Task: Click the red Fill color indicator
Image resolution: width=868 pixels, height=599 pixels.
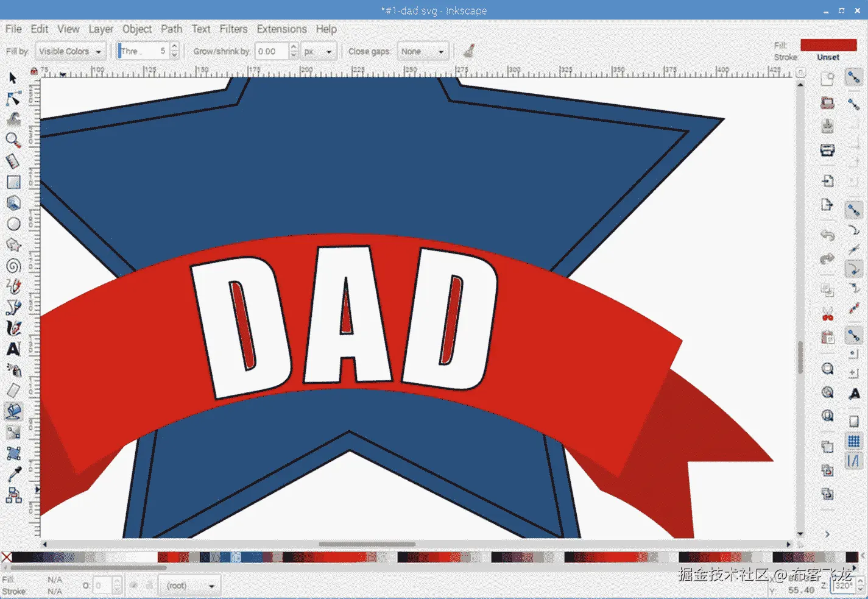Action: [828, 45]
